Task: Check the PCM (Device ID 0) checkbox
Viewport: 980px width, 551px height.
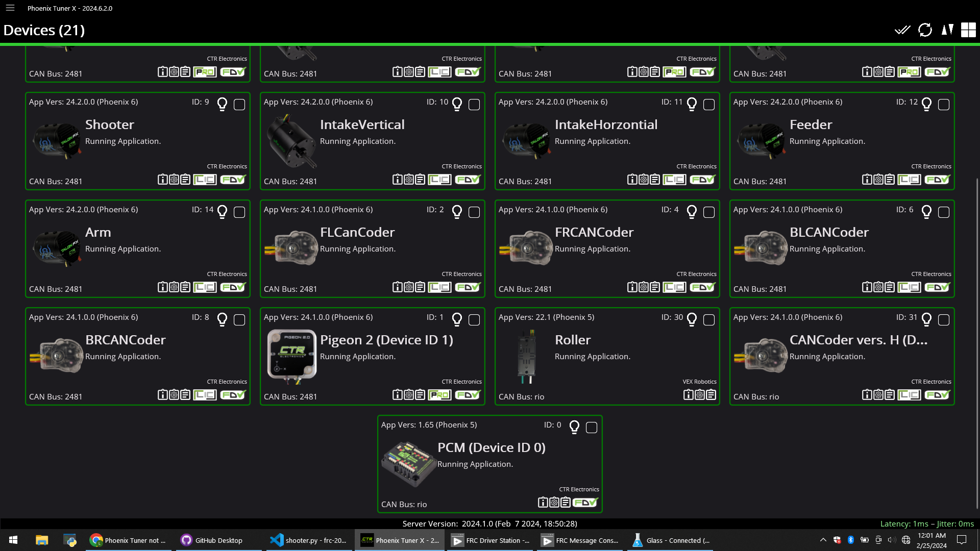Action: [x=592, y=428]
